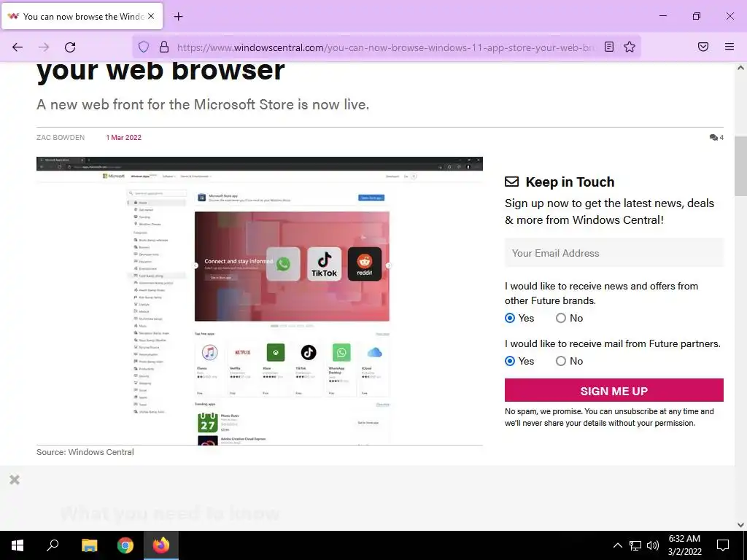Show hidden system tray icons
This screenshot has height=560, width=747.
(617, 545)
